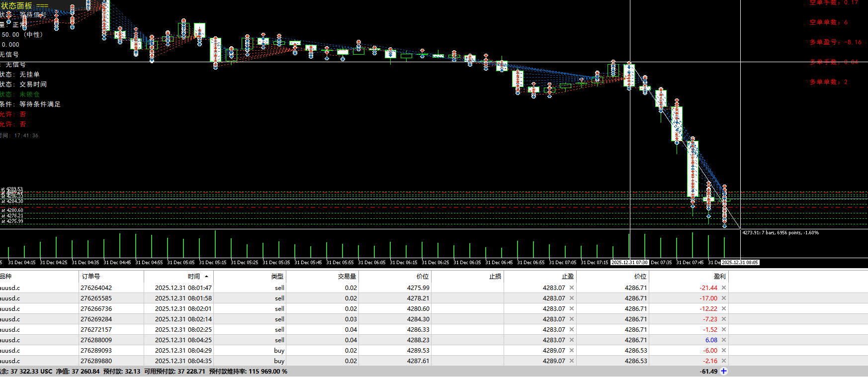The width and height of the screenshot is (868, 388).
Task: Click open price 4286.33
Action: coord(418,329)
